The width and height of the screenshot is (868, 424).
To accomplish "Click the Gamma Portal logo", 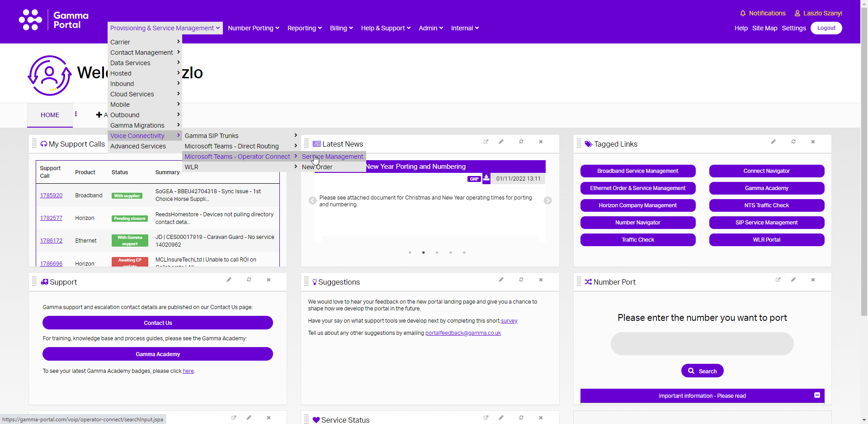I will click(x=54, y=20).
